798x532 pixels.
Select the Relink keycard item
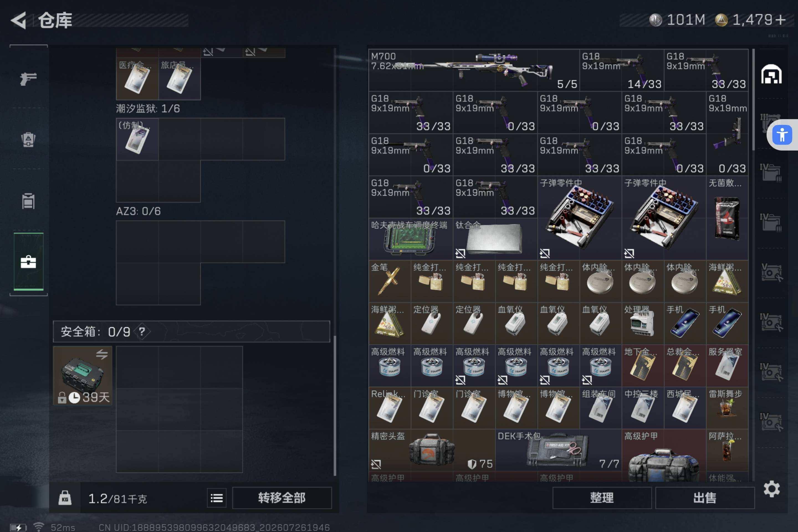point(390,408)
